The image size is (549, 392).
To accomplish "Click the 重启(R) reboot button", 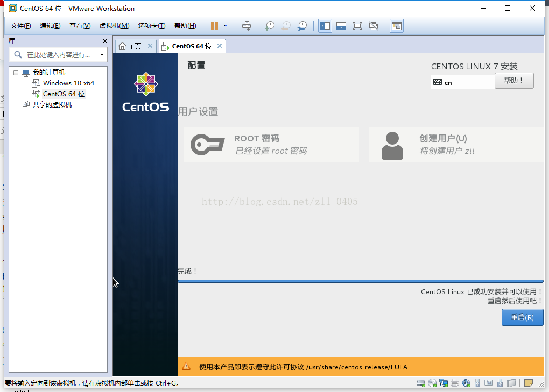I will click(522, 317).
